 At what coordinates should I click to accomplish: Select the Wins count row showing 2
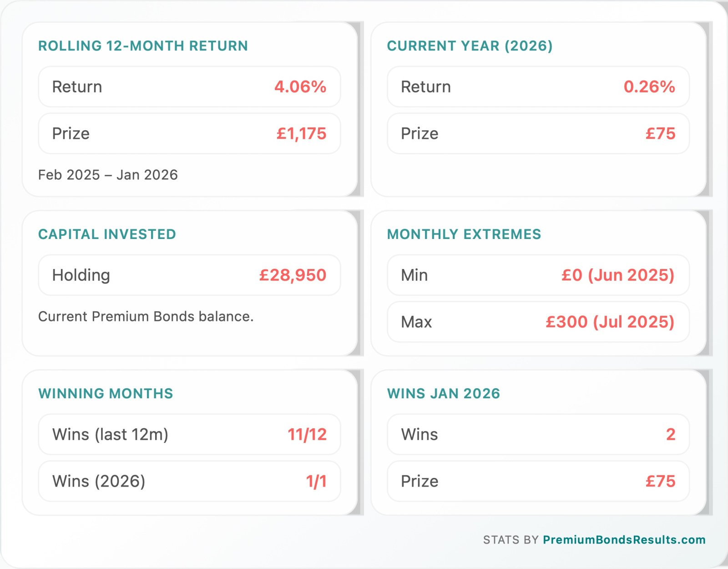tap(538, 435)
